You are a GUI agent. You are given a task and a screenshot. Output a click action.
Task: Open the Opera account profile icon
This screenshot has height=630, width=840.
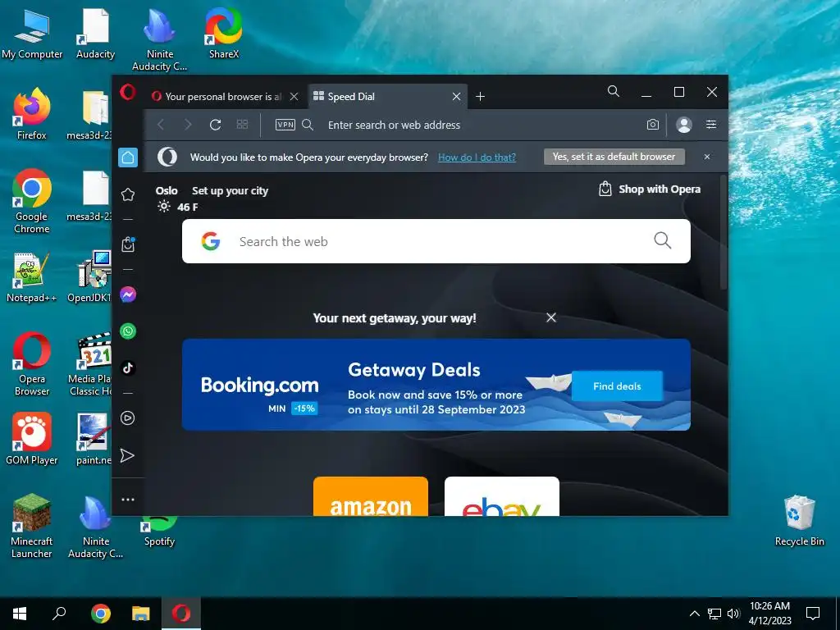[x=684, y=125]
